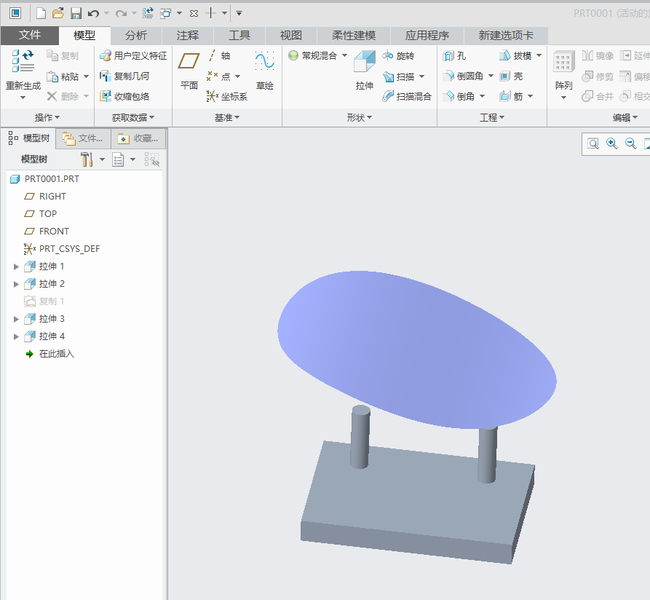Switch to the 收藏 favorites panel tab
The height and width of the screenshot is (600, 650).
(x=139, y=138)
